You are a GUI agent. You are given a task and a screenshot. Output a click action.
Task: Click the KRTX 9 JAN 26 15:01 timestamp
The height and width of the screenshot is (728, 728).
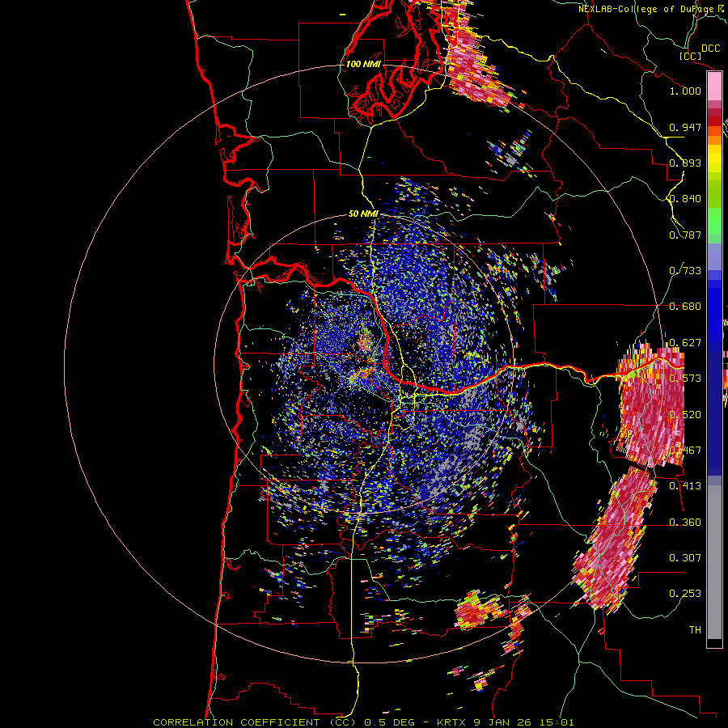505,722
